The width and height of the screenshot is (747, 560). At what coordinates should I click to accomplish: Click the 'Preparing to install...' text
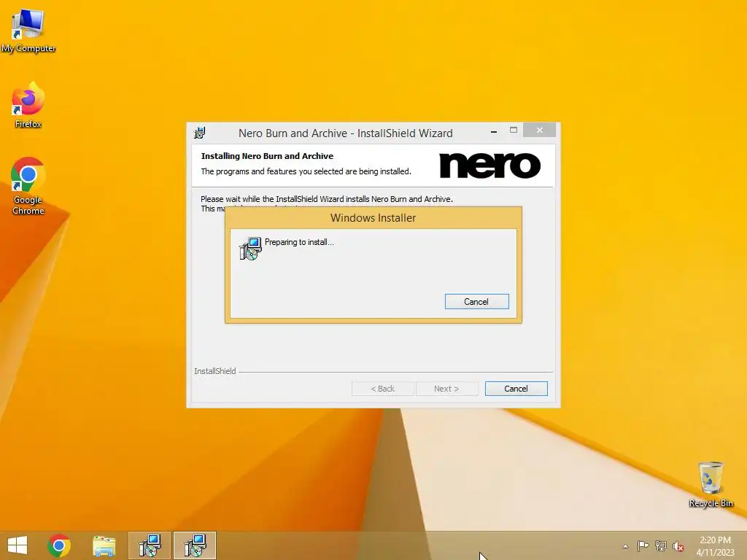(299, 242)
